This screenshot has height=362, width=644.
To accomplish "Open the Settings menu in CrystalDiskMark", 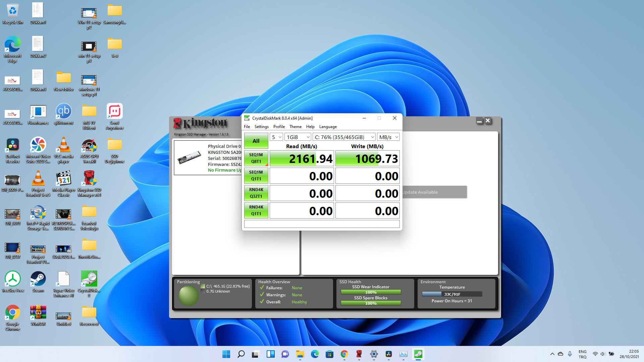I will [261, 127].
